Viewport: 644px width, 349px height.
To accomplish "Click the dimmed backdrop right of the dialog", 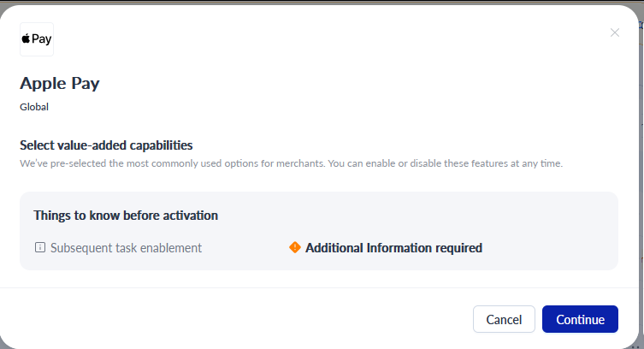I will pyautogui.click(x=641, y=164).
